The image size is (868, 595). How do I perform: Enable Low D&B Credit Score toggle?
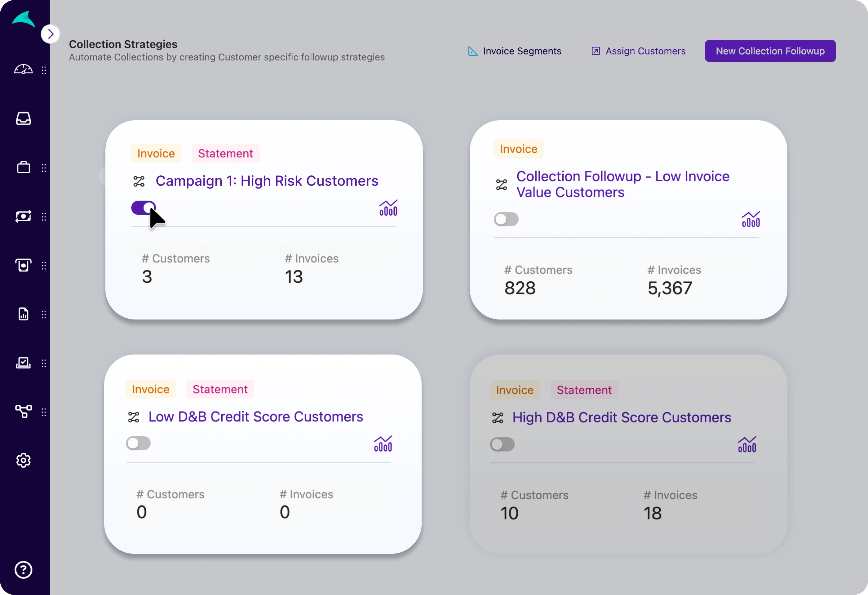point(138,443)
